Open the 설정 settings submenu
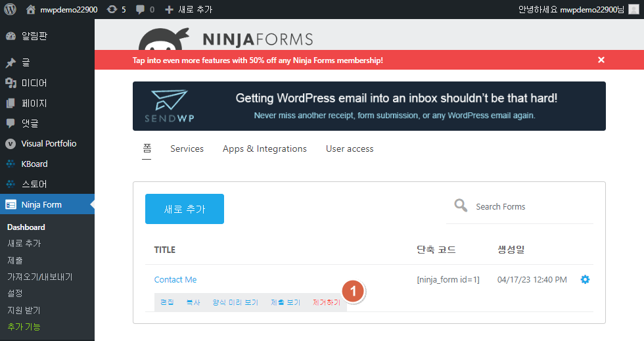This screenshot has height=341, width=644. [14, 293]
